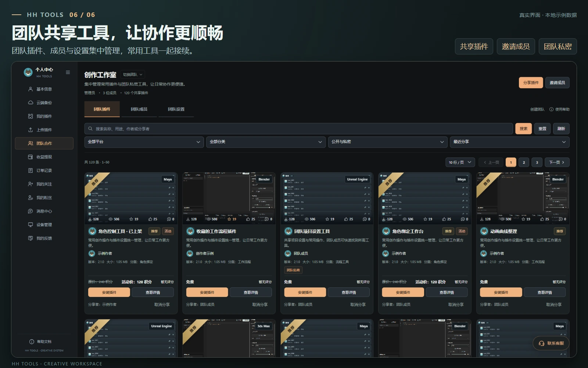This screenshot has height=368, width=588.
Task: Open 我的关注 following list
Action: (x=44, y=184)
